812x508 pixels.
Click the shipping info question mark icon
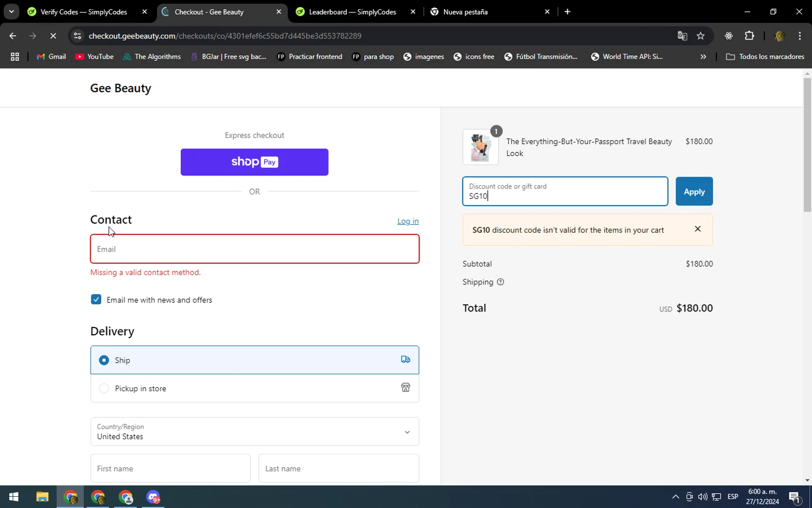(x=500, y=282)
